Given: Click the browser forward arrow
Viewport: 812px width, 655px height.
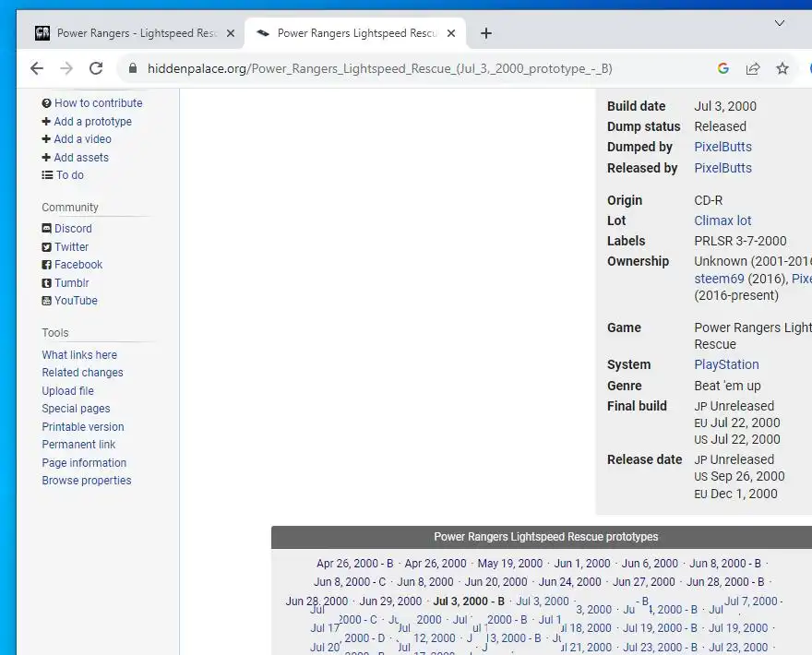Looking at the screenshot, I should coord(66,68).
